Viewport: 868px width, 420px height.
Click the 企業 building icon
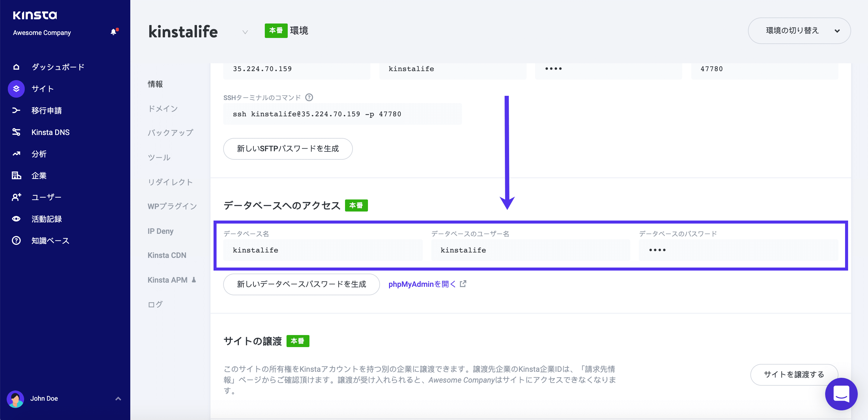[16, 175]
